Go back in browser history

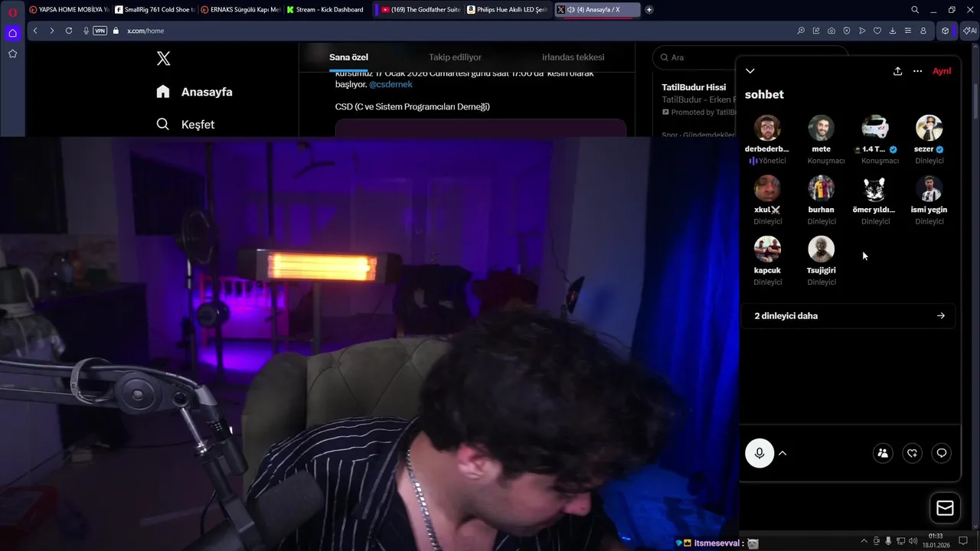click(35, 31)
